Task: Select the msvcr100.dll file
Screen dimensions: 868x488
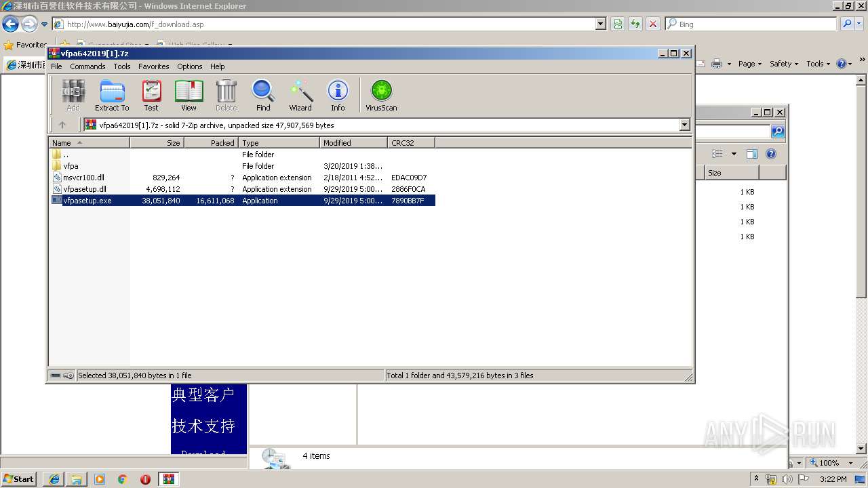Action: [x=243, y=178]
